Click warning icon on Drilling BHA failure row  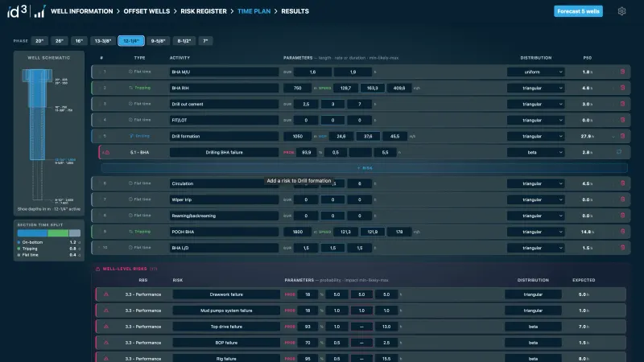click(107, 152)
